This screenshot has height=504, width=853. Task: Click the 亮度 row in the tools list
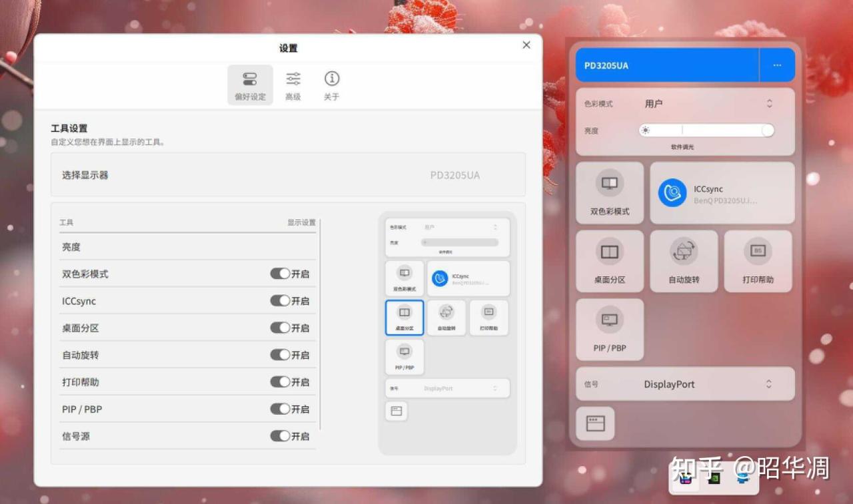187,246
